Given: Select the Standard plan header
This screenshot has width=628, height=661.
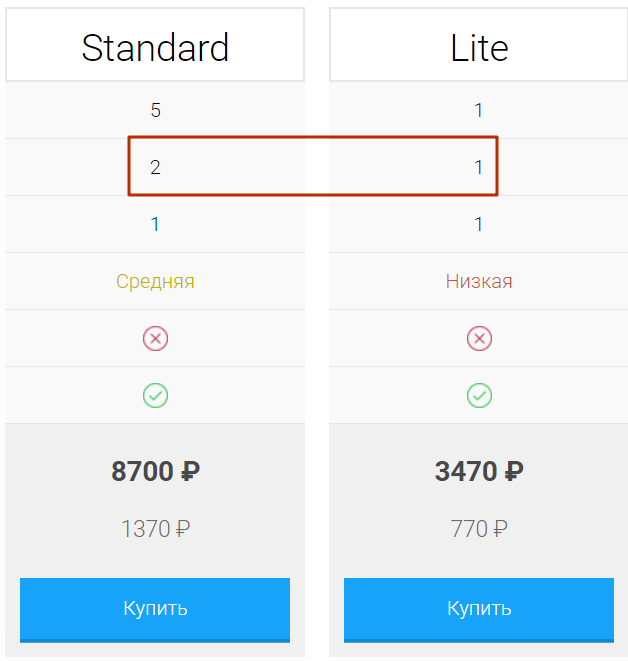Looking at the screenshot, I should (x=155, y=47).
